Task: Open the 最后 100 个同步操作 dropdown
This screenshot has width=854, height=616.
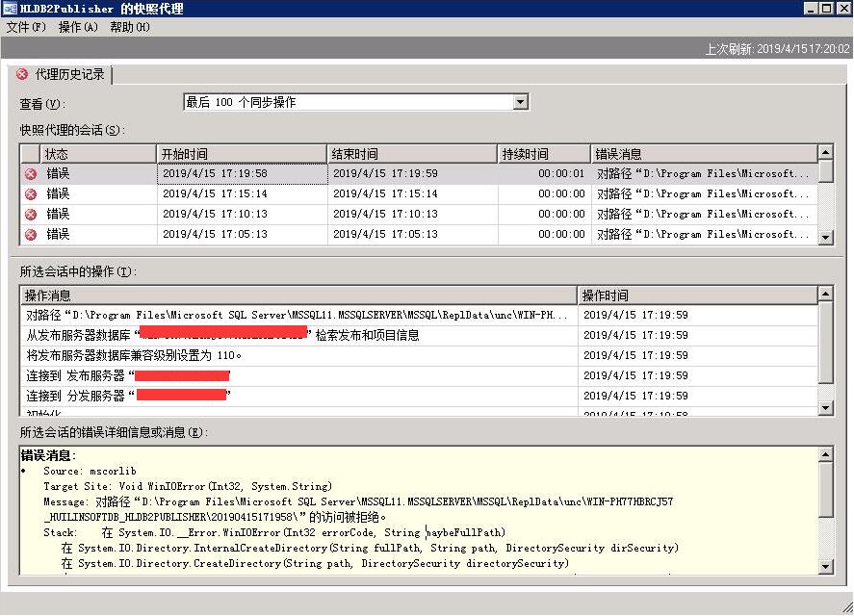Action: click(x=520, y=101)
